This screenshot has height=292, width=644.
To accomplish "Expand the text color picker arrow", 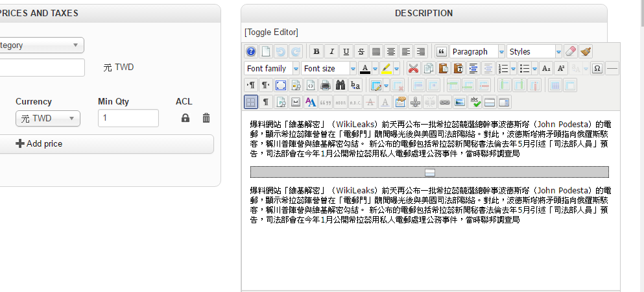I will [x=375, y=68].
